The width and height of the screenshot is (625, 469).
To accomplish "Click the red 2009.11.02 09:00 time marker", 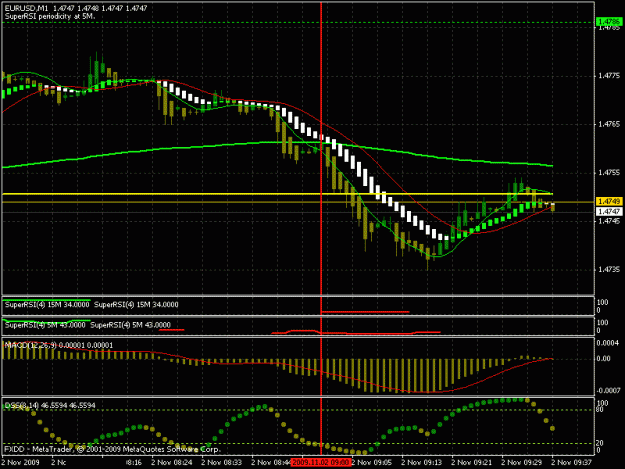I will [x=321, y=463].
